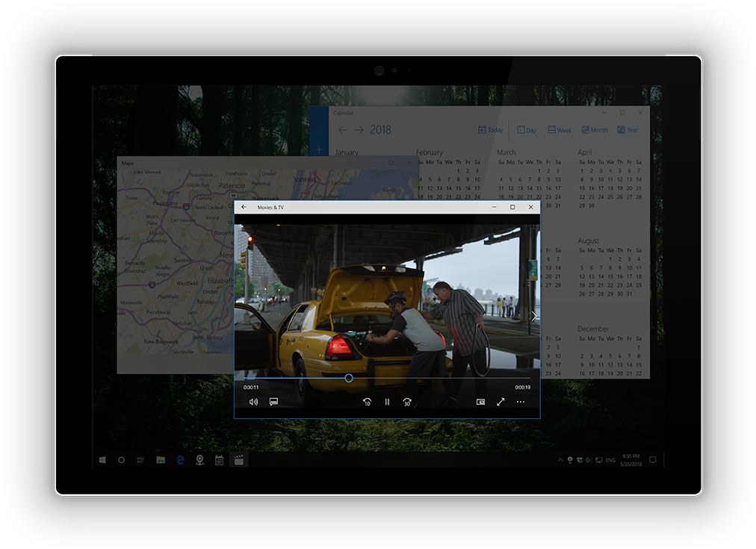Close the Movies & TV window

click(x=531, y=207)
